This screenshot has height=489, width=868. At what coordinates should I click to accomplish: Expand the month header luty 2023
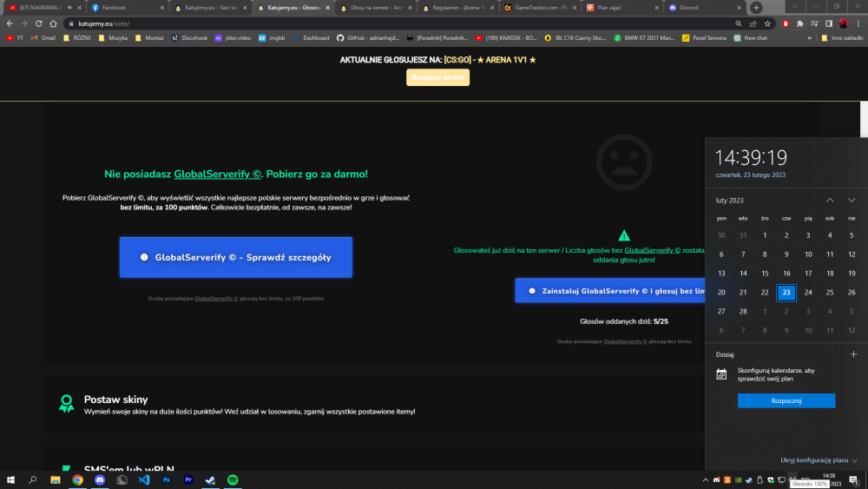coord(729,201)
